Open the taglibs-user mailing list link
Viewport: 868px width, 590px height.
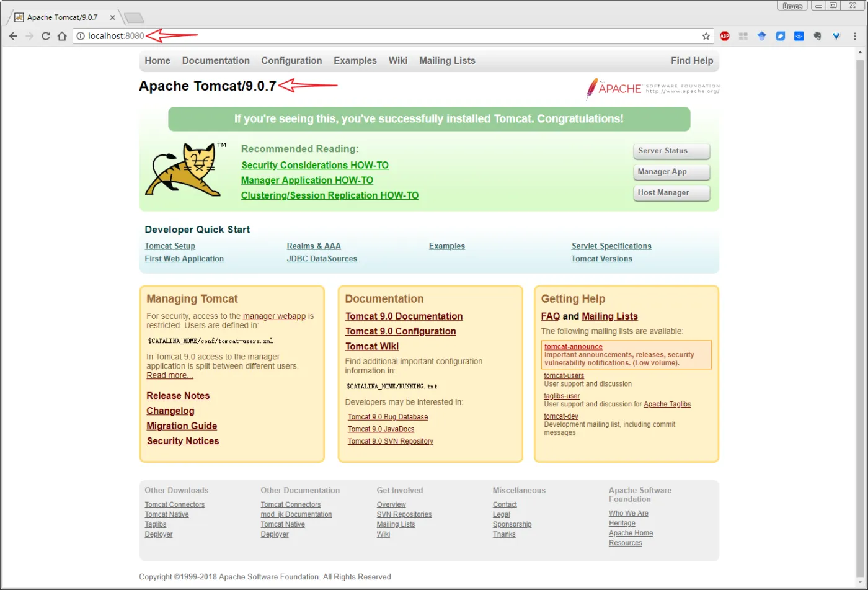tap(562, 396)
